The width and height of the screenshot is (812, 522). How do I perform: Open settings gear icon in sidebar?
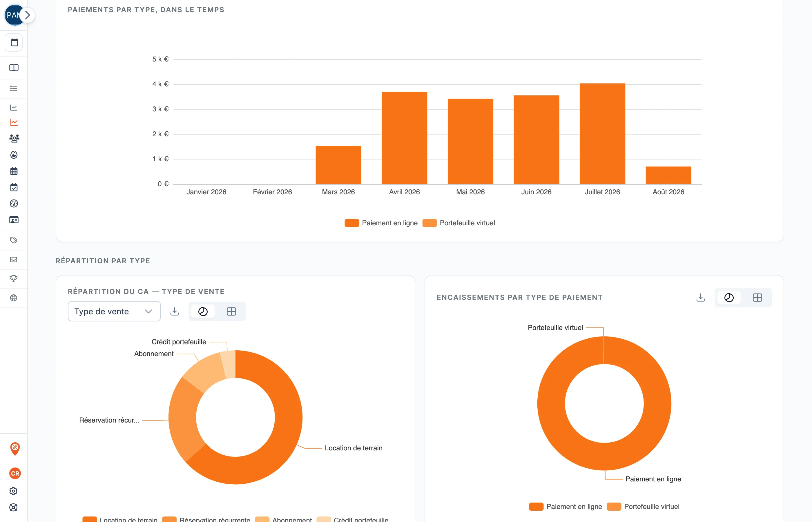[14, 491]
